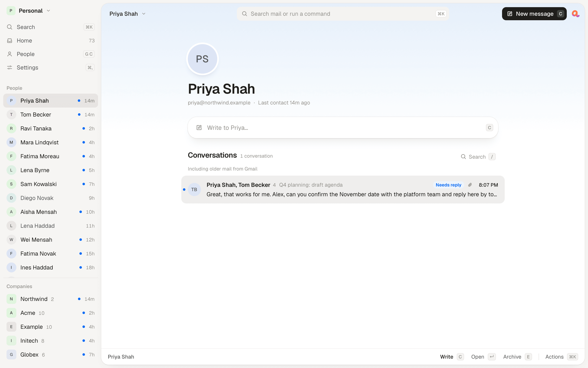Open the Initech company entry

(x=51, y=341)
